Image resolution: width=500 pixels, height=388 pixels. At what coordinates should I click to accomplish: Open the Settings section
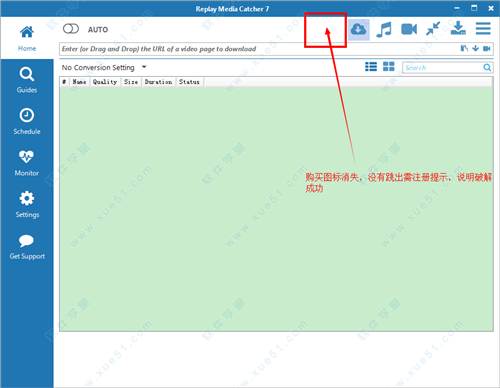[x=27, y=205]
